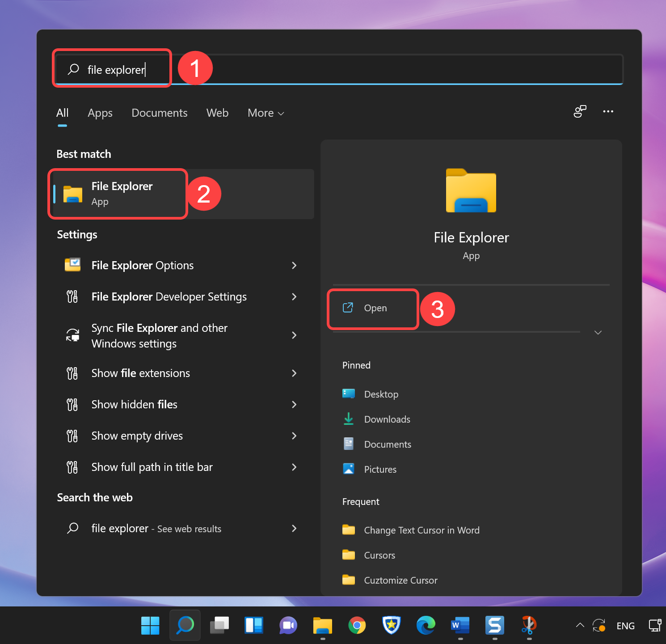Click the sync status tray icon

tap(599, 625)
